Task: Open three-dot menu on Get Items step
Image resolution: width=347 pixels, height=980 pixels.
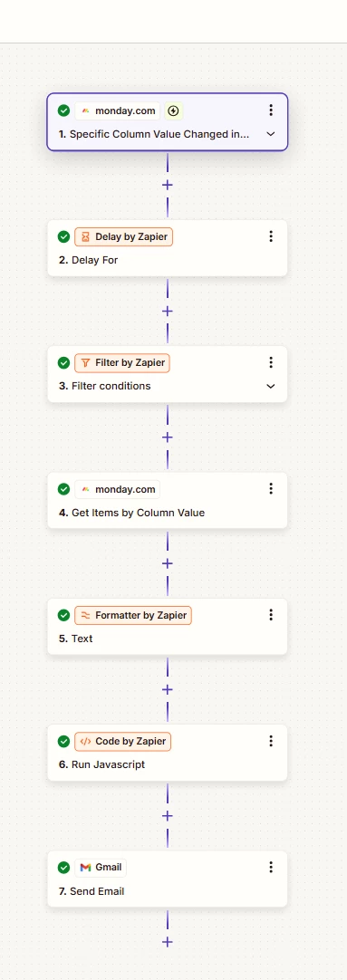Action: 271,489
